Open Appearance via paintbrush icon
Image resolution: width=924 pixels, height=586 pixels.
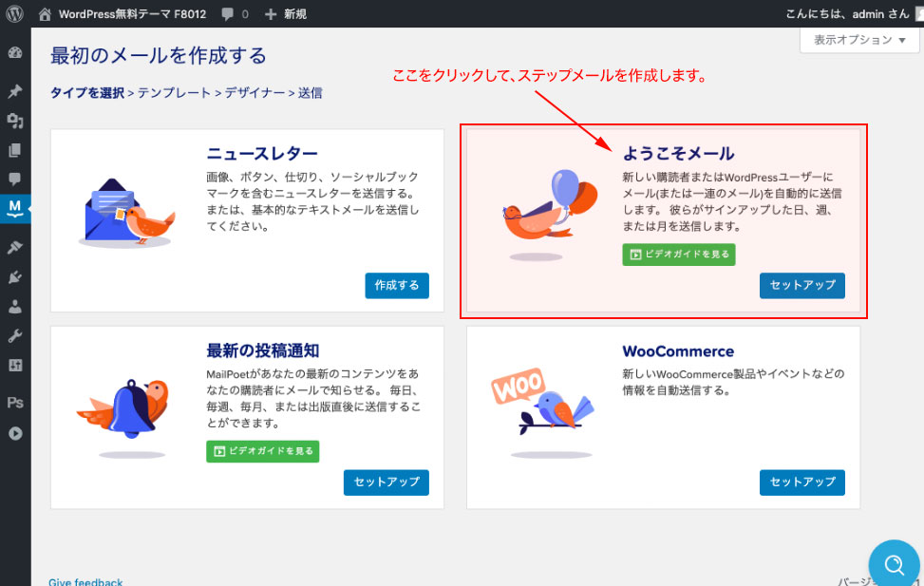(x=15, y=248)
